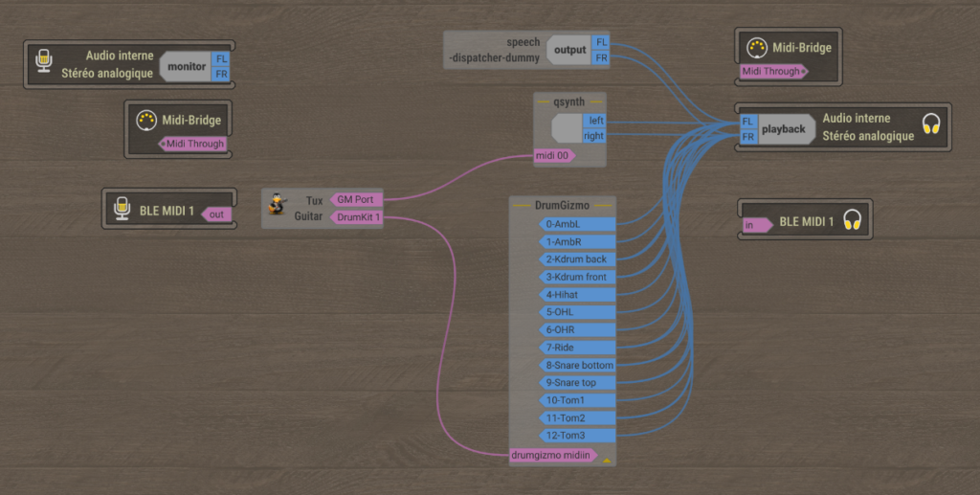980x495 pixels.
Task: Select the monitor FR port
Action: 221,74
